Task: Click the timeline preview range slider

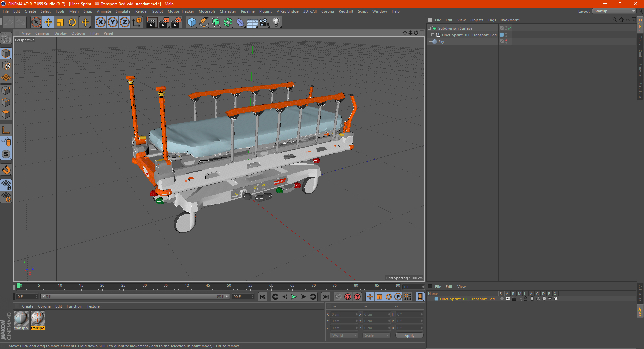Action: (135, 296)
